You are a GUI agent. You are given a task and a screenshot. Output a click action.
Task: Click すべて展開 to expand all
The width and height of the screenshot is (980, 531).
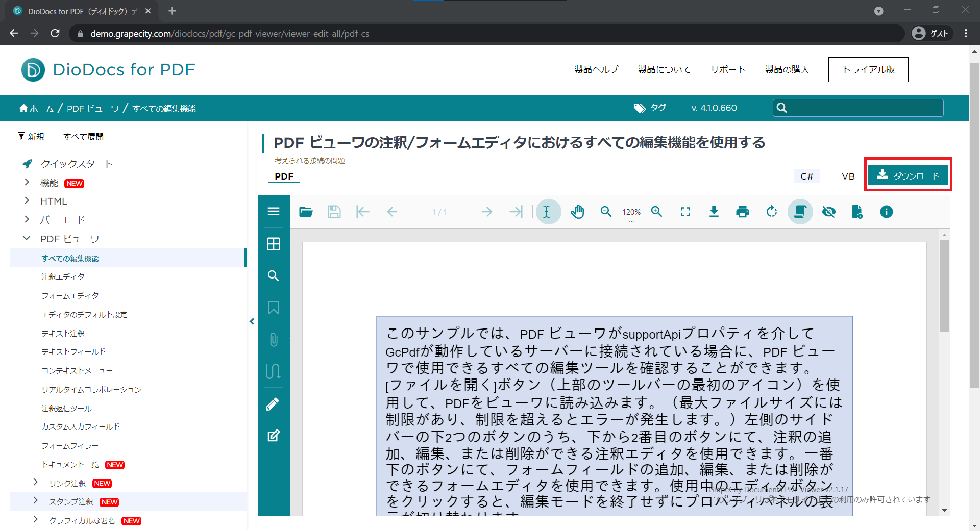coord(84,137)
